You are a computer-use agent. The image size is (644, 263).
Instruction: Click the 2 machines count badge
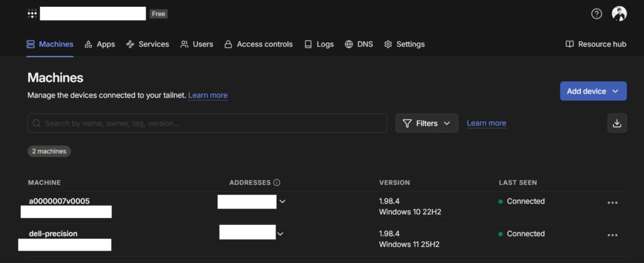point(49,151)
